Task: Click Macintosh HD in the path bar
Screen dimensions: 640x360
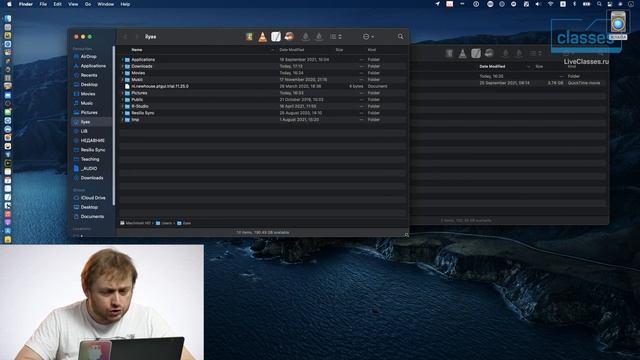Action: (x=136, y=223)
